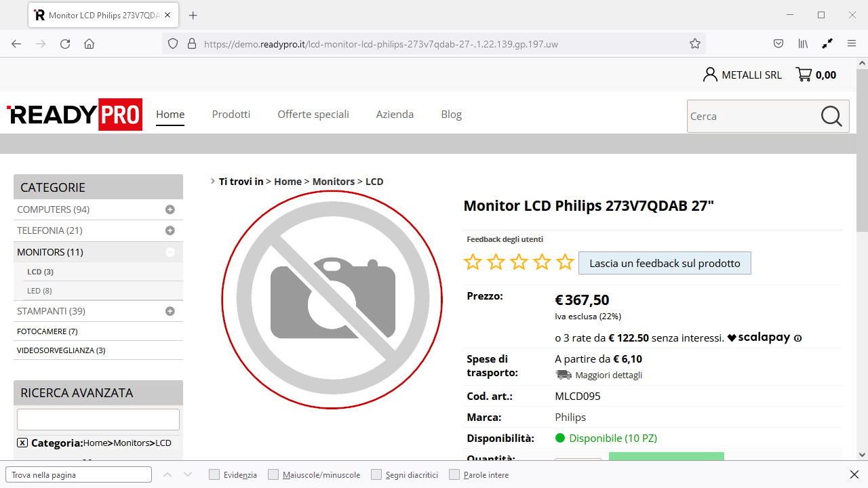Open the Pocket save icon
This screenshot has width=868, height=488.
[779, 43]
